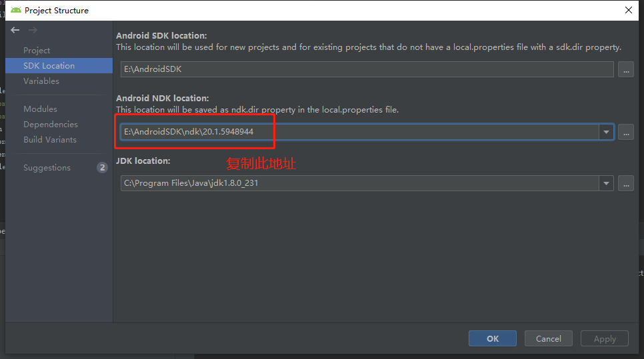The height and width of the screenshot is (359, 644).
Task: Click the 'Android SDK location:' heading
Action: [x=161, y=36]
